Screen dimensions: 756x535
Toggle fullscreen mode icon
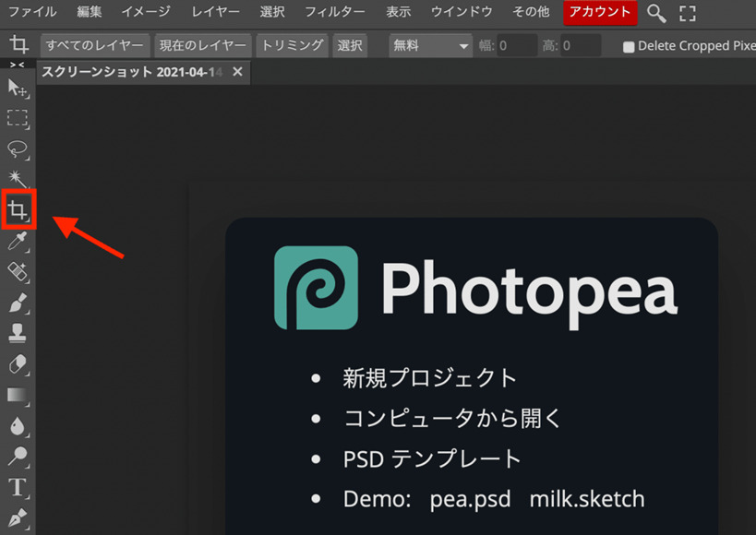[688, 14]
